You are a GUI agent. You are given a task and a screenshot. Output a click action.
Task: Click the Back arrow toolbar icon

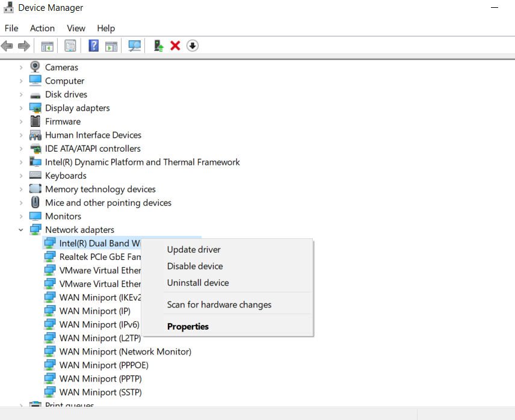(x=7, y=46)
